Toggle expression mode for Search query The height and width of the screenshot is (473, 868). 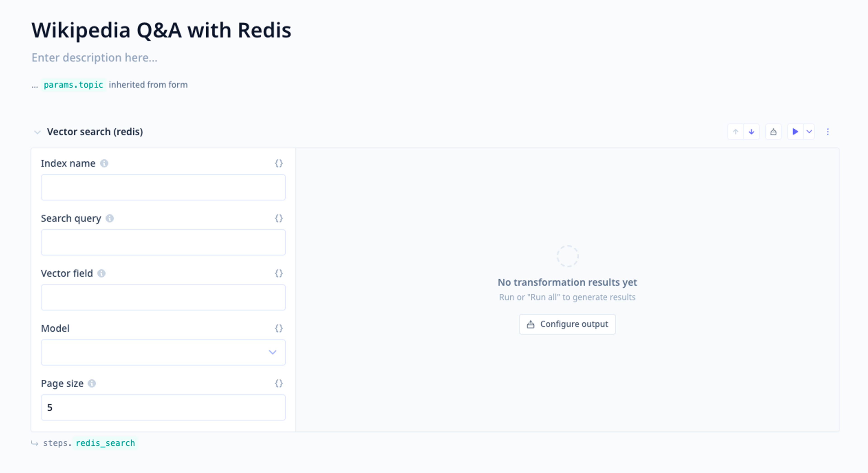click(279, 218)
